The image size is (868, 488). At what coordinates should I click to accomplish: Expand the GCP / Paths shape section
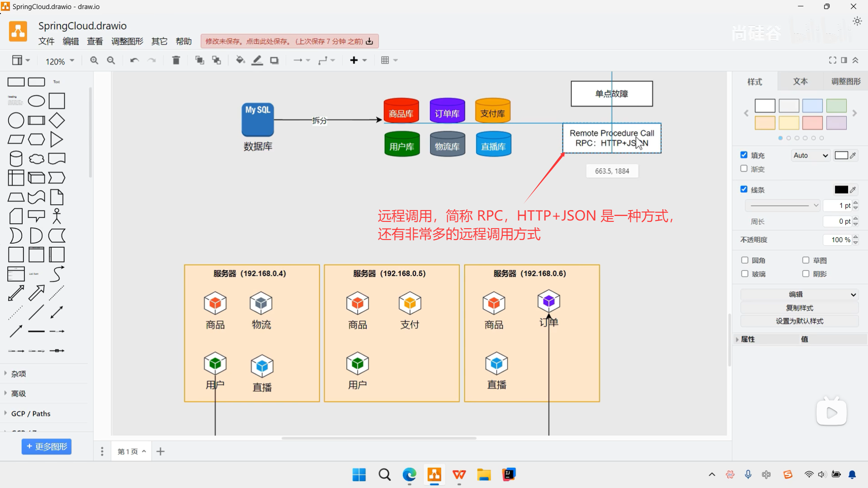coord(30,413)
